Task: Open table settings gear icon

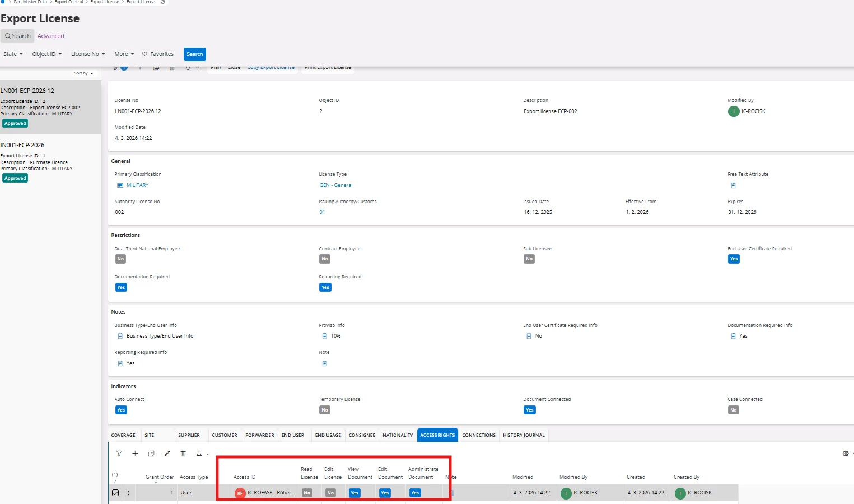Action: coord(846,454)
